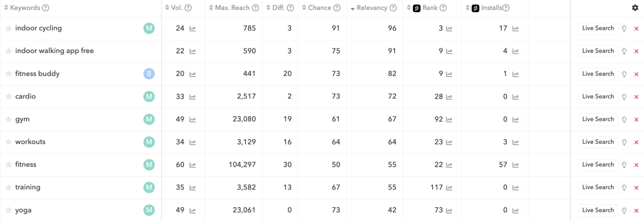Click the B badge next to fitness buddy
The image size is (644, 222).
click(149, 74)
